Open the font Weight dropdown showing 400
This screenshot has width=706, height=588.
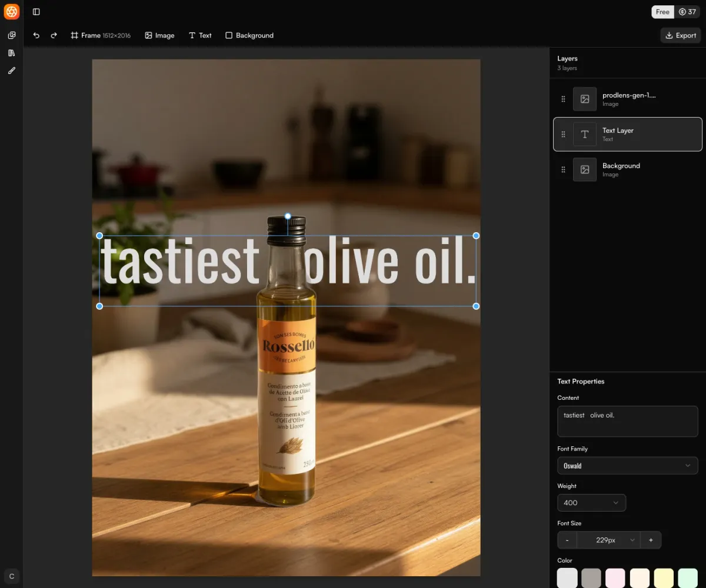(x=591, y=503)
